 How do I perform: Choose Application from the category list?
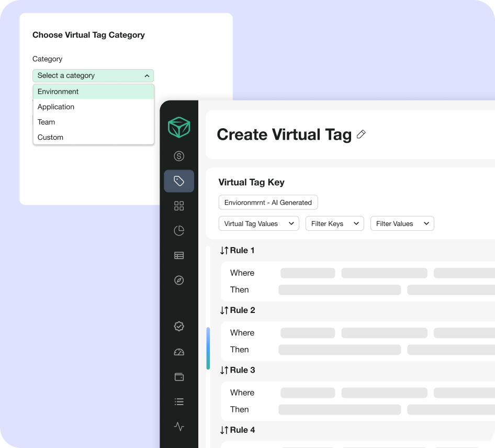pyautogui.click(x=56, y=107)
